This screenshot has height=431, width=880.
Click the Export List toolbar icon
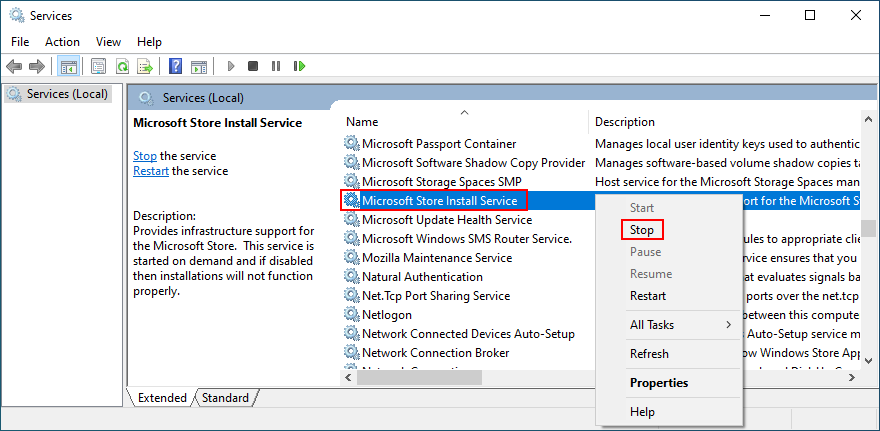145,66
